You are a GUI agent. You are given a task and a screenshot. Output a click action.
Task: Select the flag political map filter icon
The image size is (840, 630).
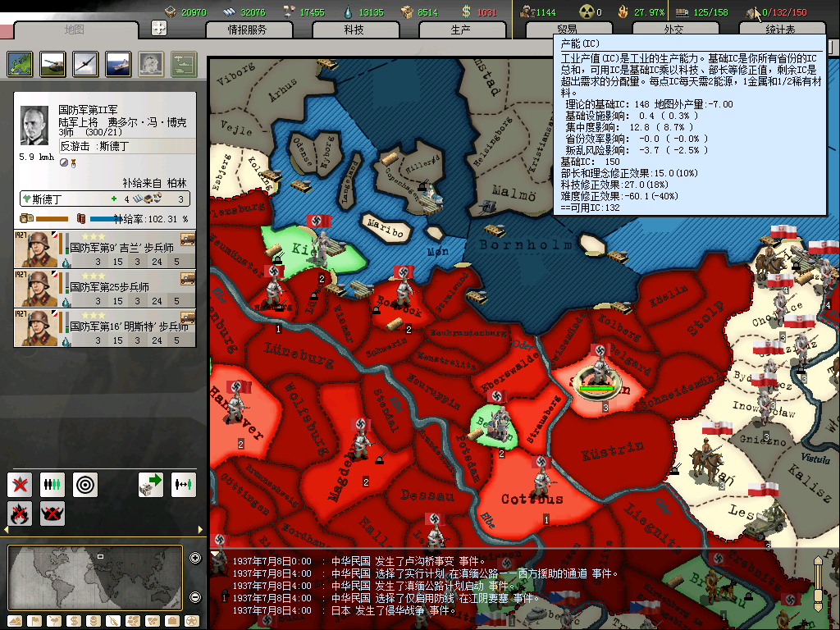tap(34, 621)
